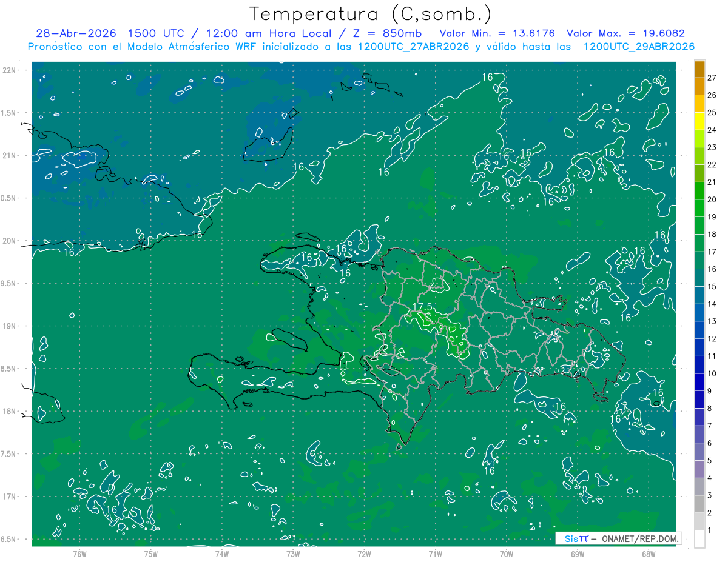Click the 22N latitude axis label

(10, 70)
